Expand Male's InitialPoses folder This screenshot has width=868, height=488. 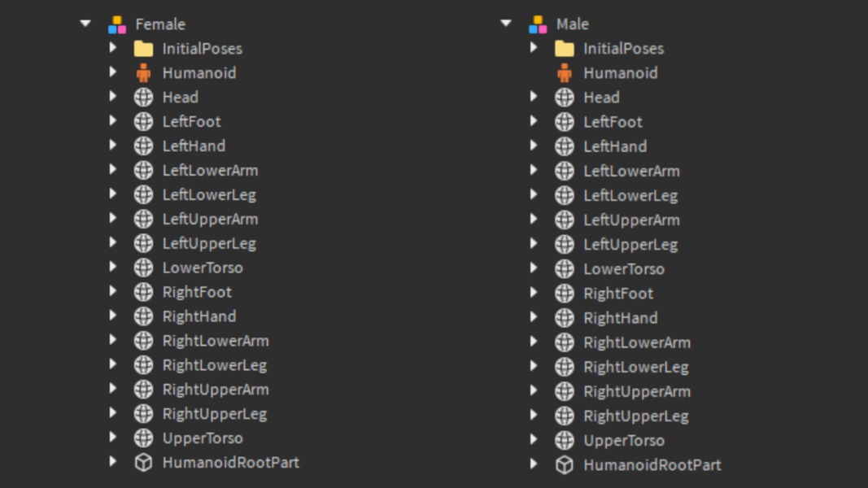tap(534, 48)
